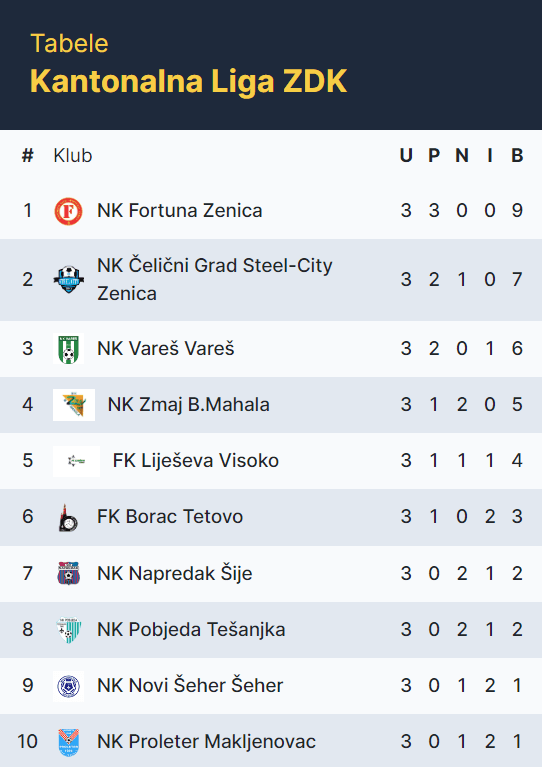This screenshot has height=767, width=542.
Task: Open the NK Proleter Makljenovac team name
Action: (206, 742)
